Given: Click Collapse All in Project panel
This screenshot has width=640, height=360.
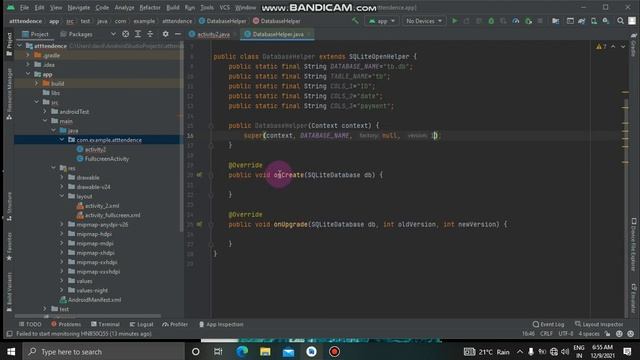Looking at the screenshot, I should pos(150,34).
